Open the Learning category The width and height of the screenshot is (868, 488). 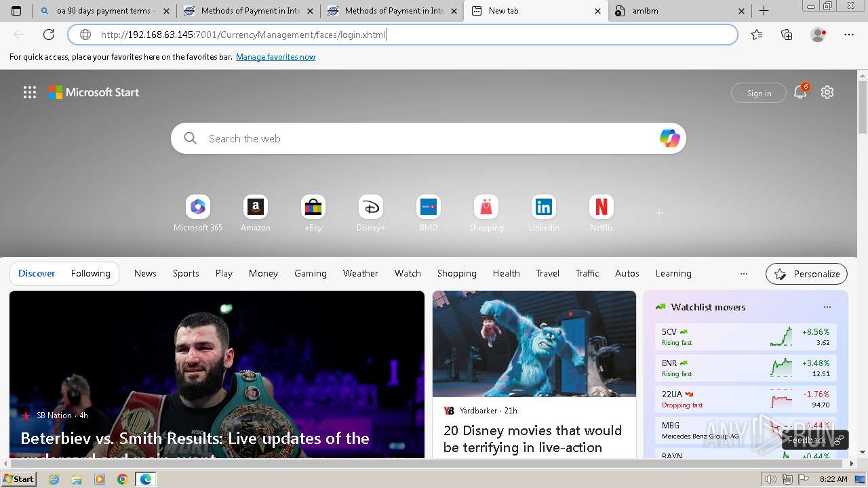pyautogui.click(x=673, y=273)
